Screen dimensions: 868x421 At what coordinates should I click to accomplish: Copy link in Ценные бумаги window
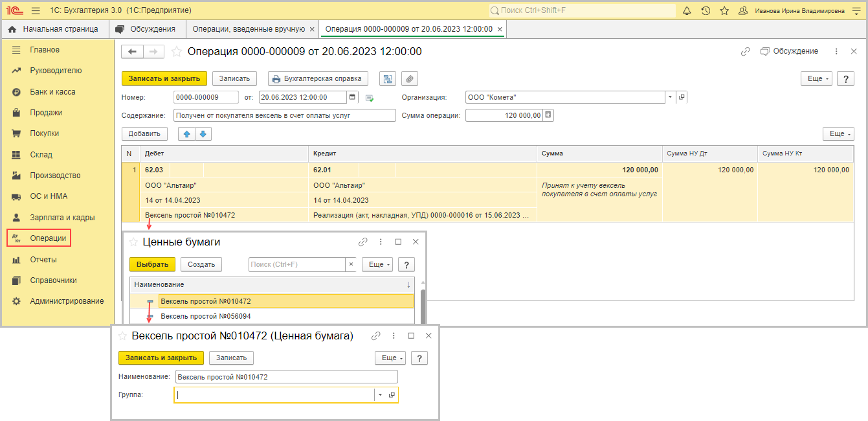363,242
